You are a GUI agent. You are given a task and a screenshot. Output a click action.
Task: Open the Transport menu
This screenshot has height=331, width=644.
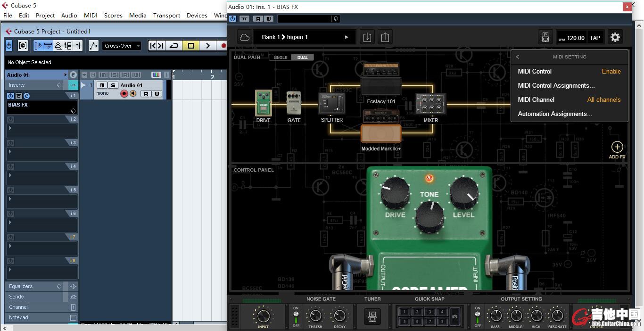pos(166,15)
